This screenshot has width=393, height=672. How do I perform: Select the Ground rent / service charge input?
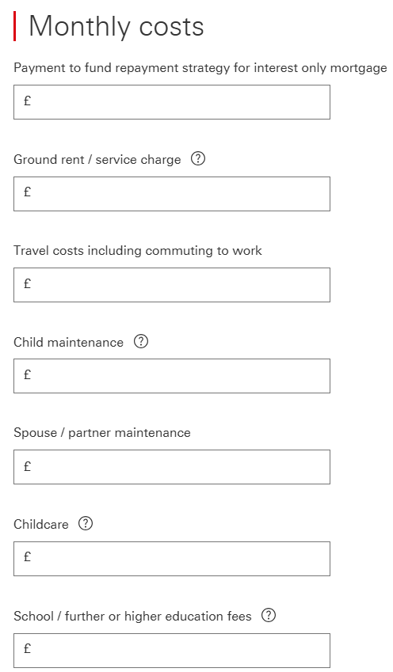point(172,194)
